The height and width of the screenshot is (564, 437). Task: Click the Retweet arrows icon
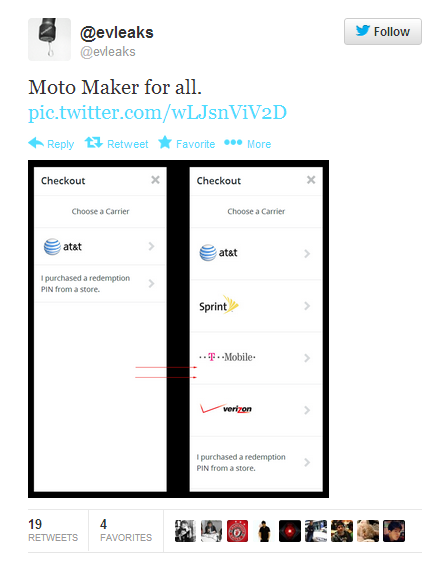[94, 143]
